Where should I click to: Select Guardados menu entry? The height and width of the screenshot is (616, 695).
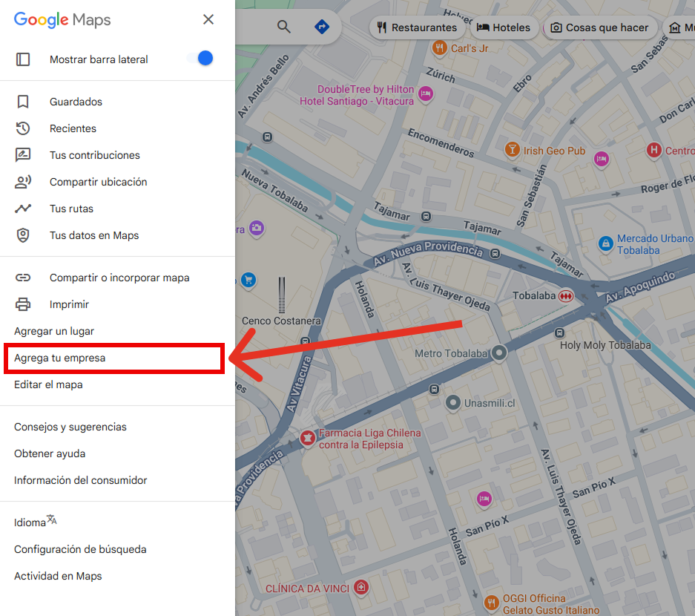pos(117,102)
